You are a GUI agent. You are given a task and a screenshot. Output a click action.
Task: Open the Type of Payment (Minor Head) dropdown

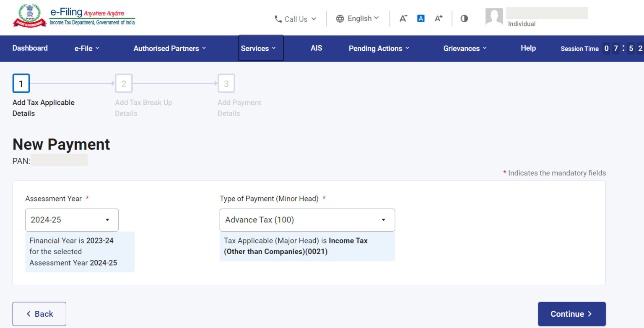pyautogui.click(x=307, y=220)
